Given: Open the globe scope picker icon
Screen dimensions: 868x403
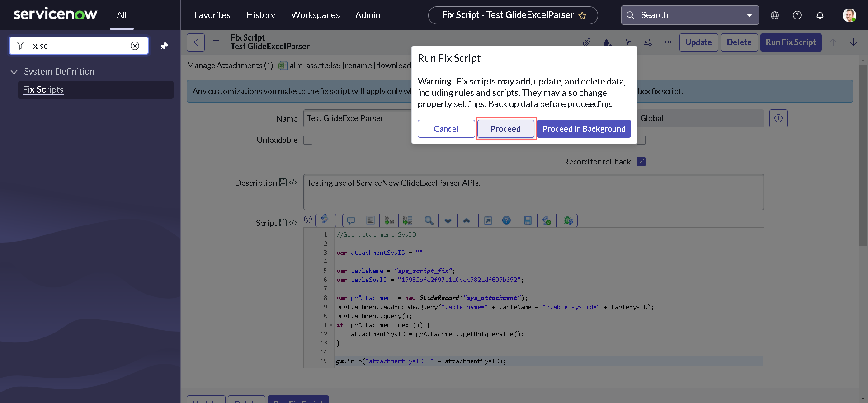Looking at the screenshot, I should click(x=775, y=15).
